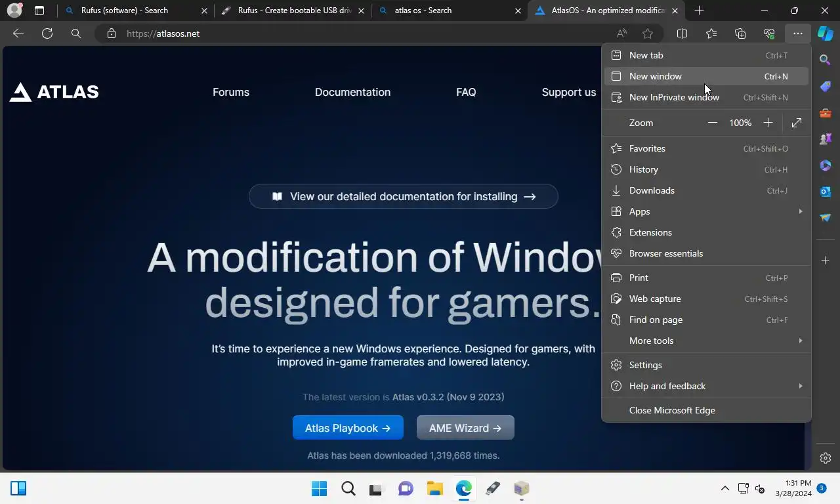View site information lock icon
Viewport: 840px width, 504px height.
pos(112,33)
